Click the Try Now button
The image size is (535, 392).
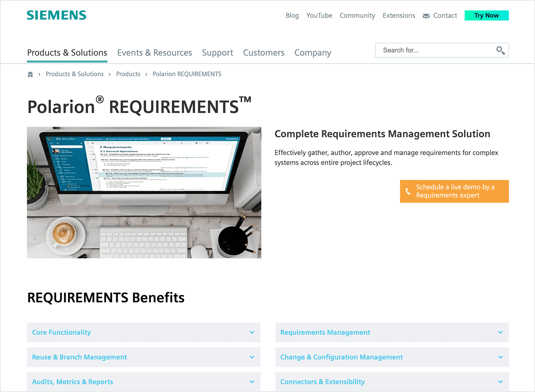click(x=486, y=15)
